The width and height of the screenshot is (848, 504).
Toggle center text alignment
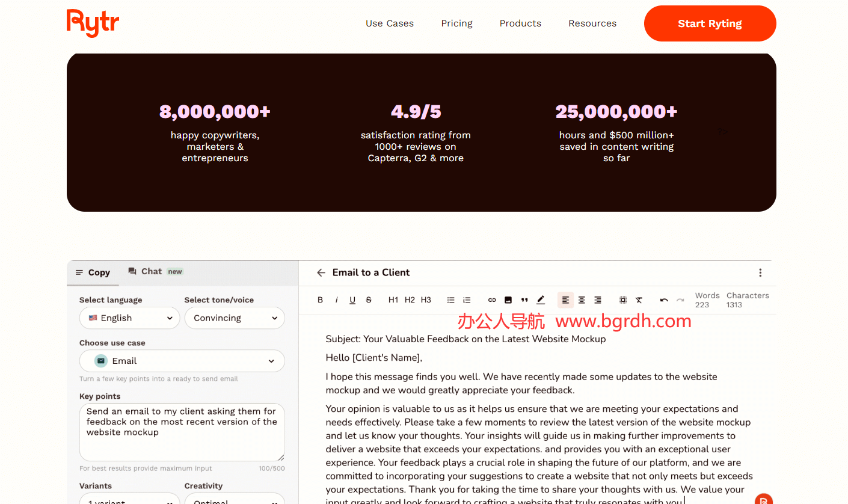(x=582, y=300)
